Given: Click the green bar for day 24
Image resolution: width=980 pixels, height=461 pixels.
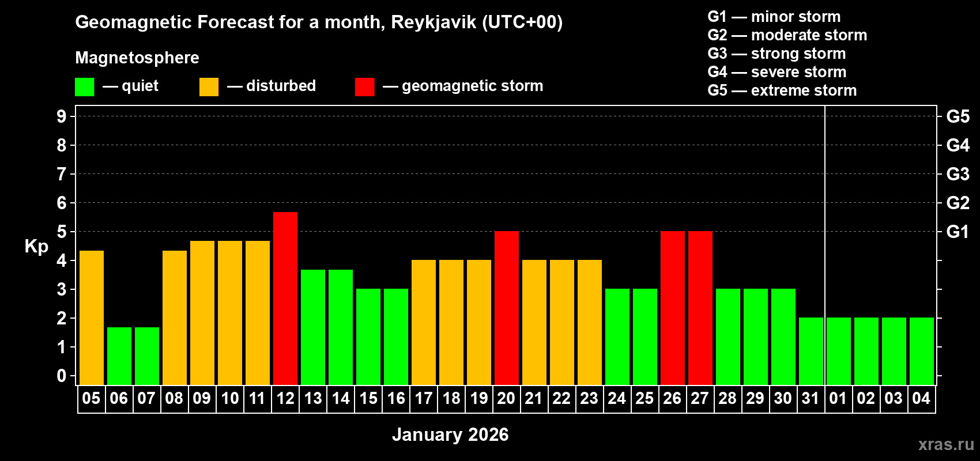Looking at the screenshot, I should click(x=617, y=337).
